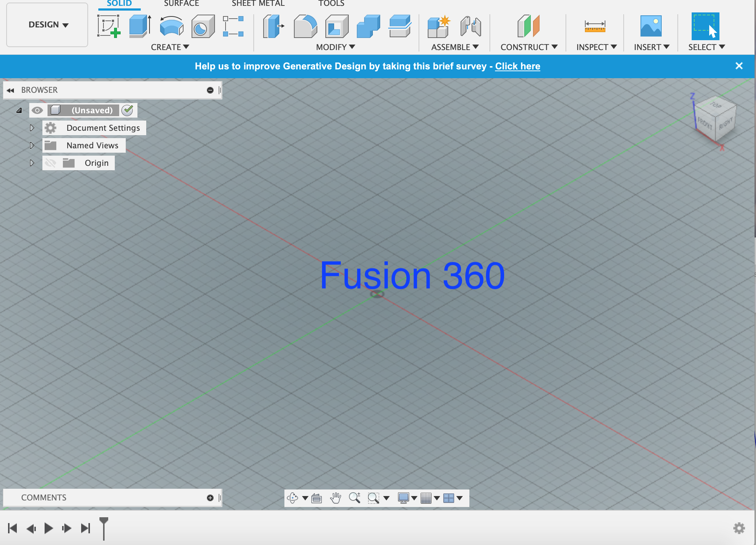
Task: Click the Create Sketch tool icon
Action: [x=109, y=26]
